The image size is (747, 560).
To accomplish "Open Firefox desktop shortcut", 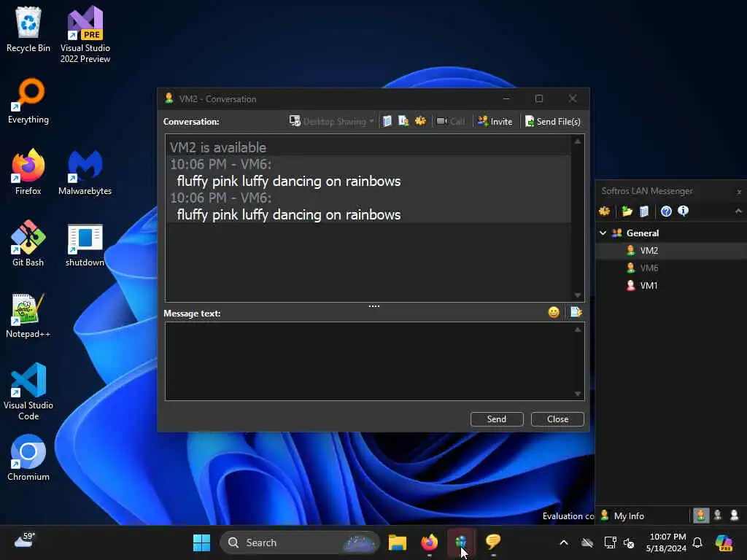I will (x=28, y=172).
